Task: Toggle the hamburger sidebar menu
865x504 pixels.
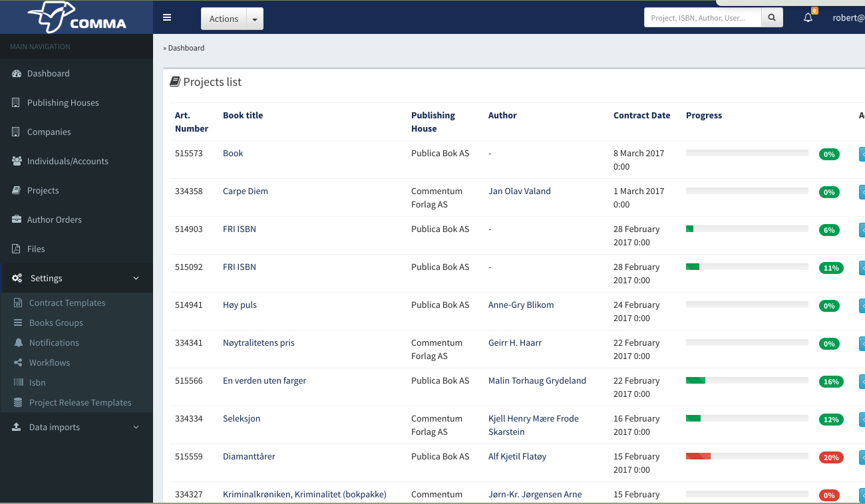Action: coord(167,18)
